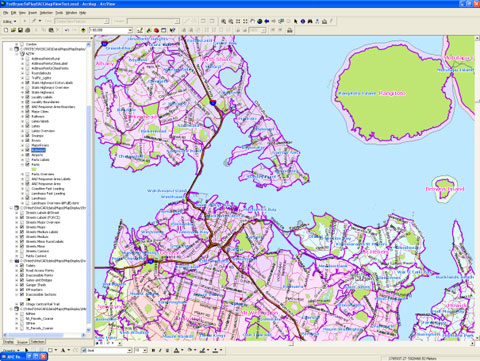Open the Add Data button

[83, 30]
